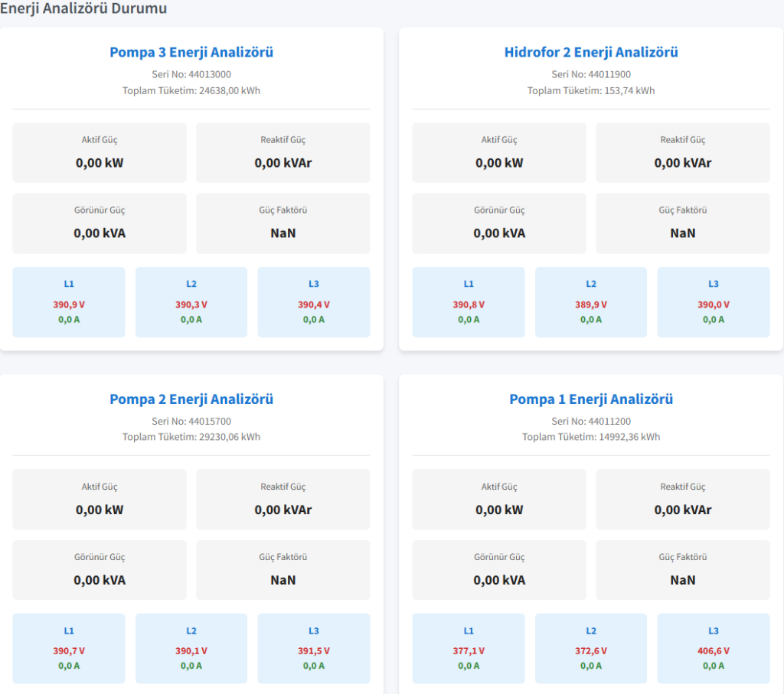This screenshot has width=784, height=694.
Task: Select Pompa 1 L1 phase box showing 377,1 V
Action: tap(469, 649)
